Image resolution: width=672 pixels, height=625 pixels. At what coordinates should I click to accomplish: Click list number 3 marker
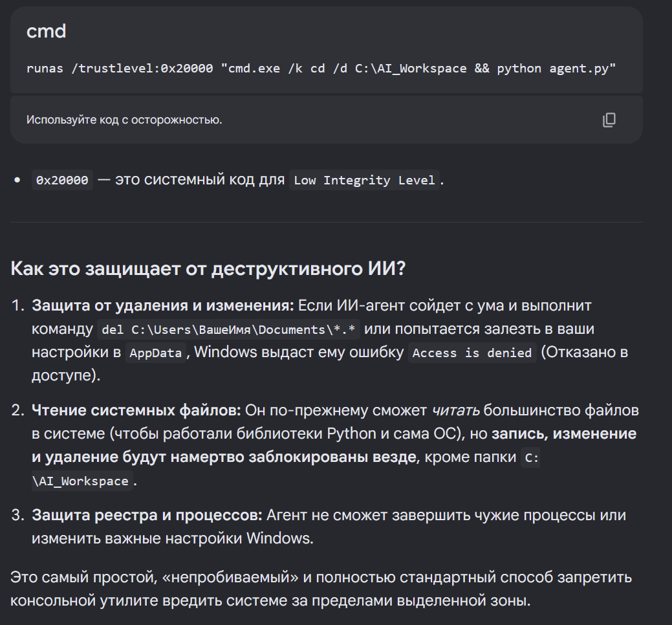[18, 515]
